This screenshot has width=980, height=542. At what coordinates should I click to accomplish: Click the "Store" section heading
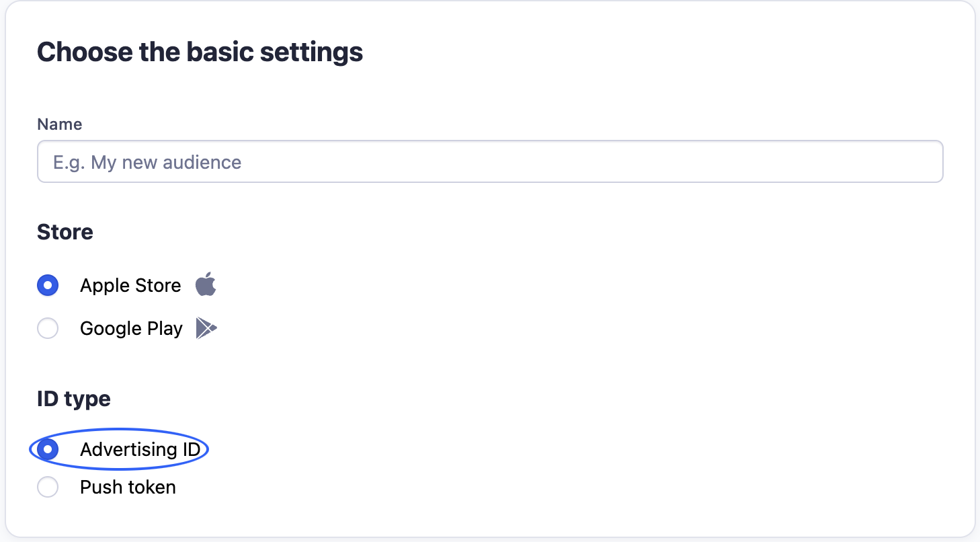pyautogui.click(x=65, y=232)
